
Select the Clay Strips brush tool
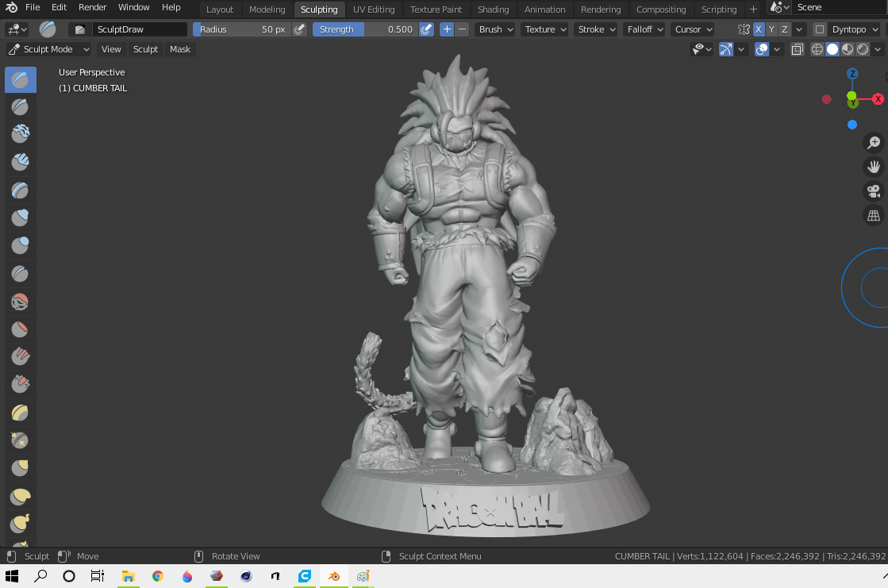click(21, 162)
